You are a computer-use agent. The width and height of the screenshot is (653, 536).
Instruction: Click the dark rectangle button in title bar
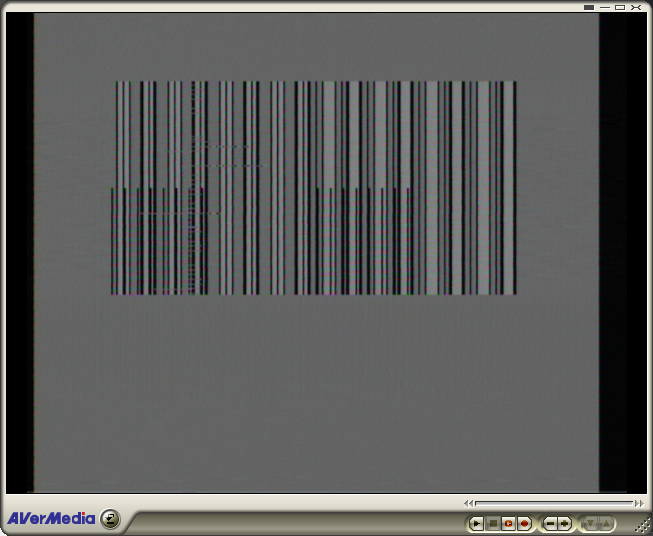(589, 7)
